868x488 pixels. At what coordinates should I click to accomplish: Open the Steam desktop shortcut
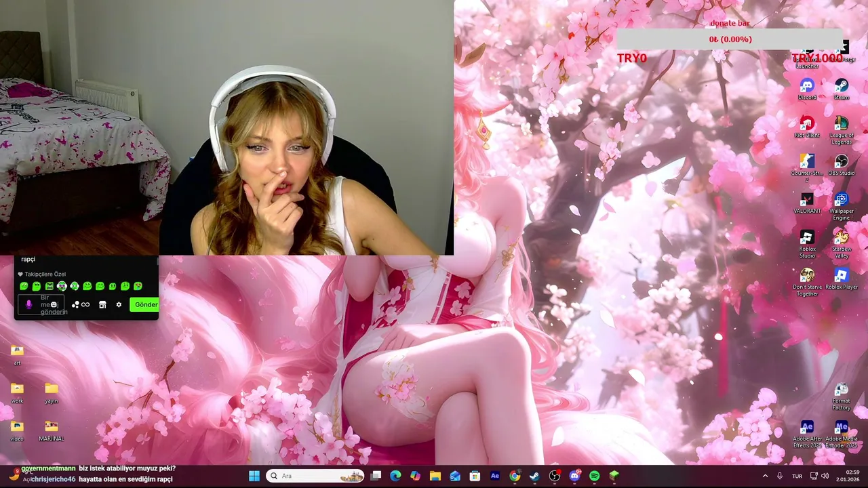842,89
